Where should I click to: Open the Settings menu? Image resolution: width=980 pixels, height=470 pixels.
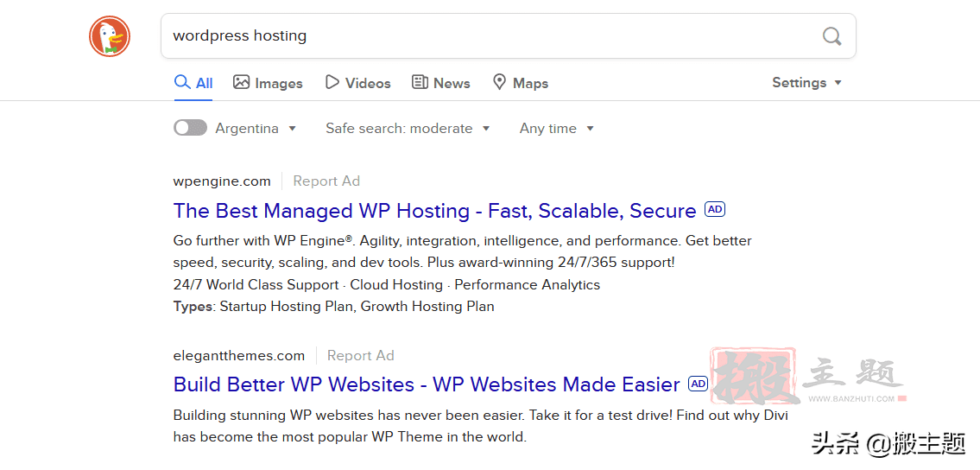(x=806, y=83)
